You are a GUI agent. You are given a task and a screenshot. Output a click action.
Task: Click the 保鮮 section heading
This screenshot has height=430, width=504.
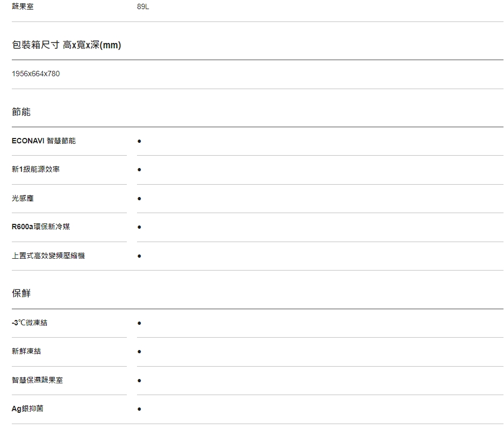click(x=21, y=293)
